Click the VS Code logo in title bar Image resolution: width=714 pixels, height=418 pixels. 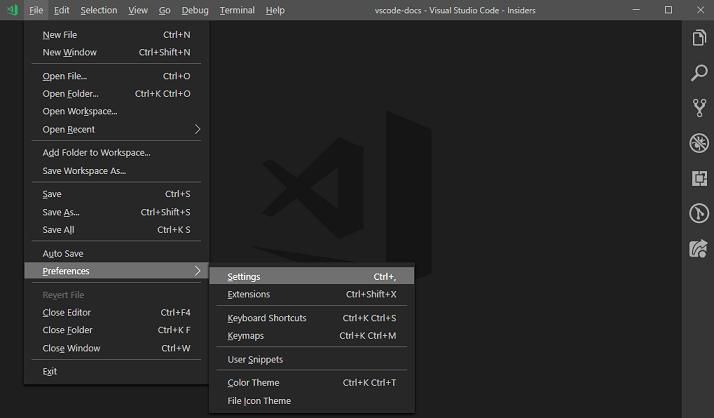pos(12,10)
